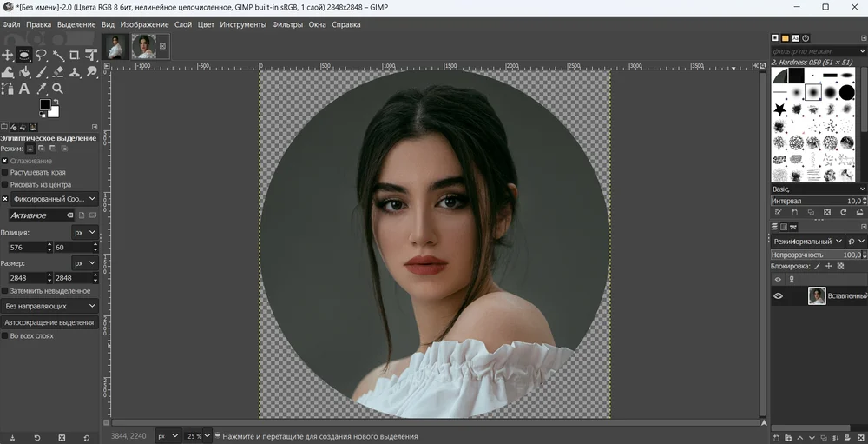Viewport: 868px width, 444px height.
Task: Click the Fonts tab icon
Action: (795, 38)
